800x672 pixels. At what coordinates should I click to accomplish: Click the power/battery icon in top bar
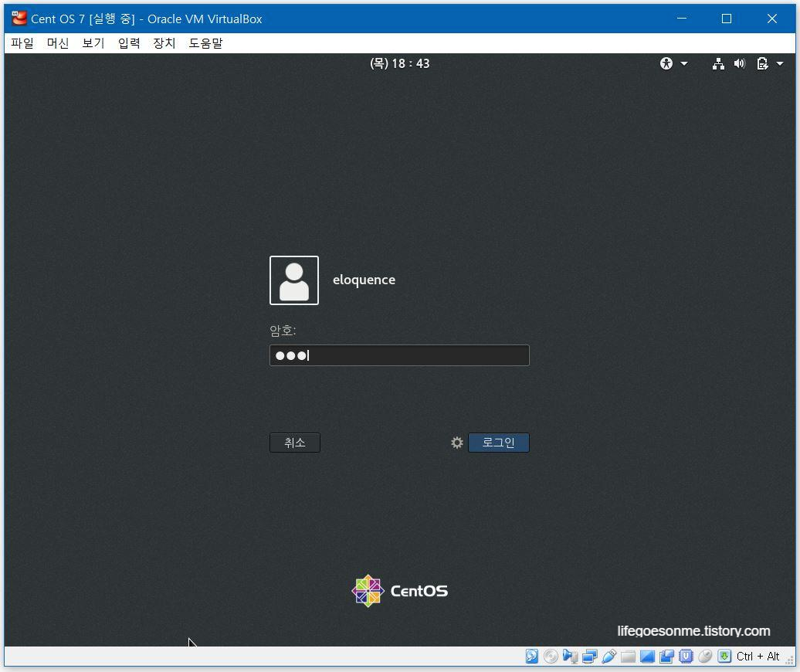tap(762, 64)
